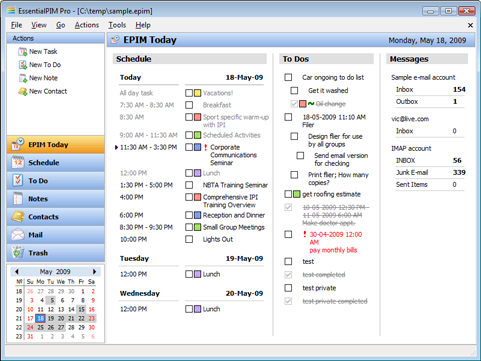Click the red exclamation on pay monthly bills

(x=304, y=234)
